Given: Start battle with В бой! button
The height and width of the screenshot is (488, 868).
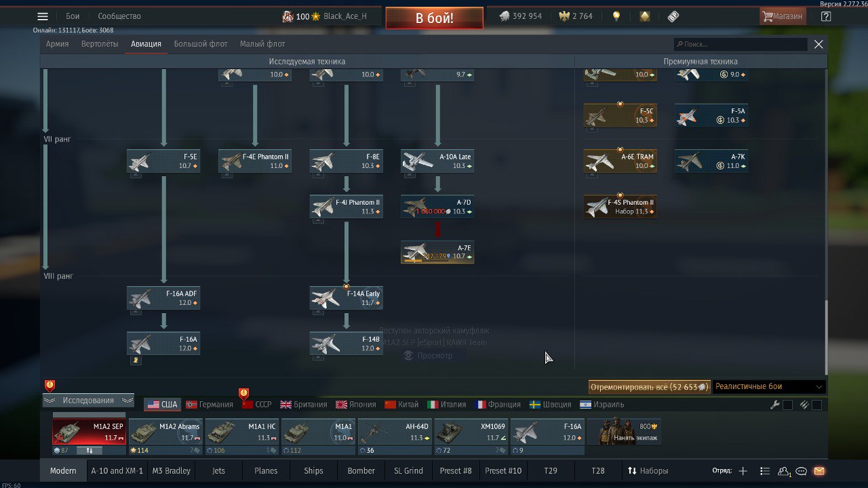Looking at the screenshot, I should coord(435,18).
